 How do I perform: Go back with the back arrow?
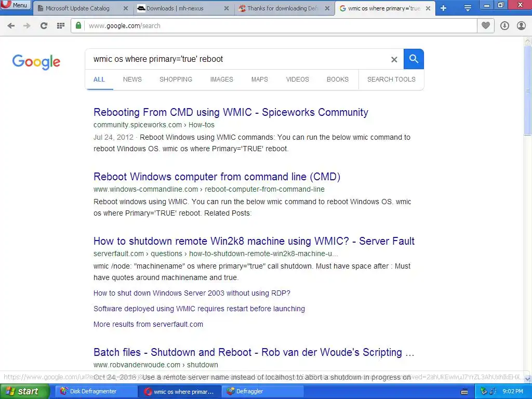click(x=11, y=26)
